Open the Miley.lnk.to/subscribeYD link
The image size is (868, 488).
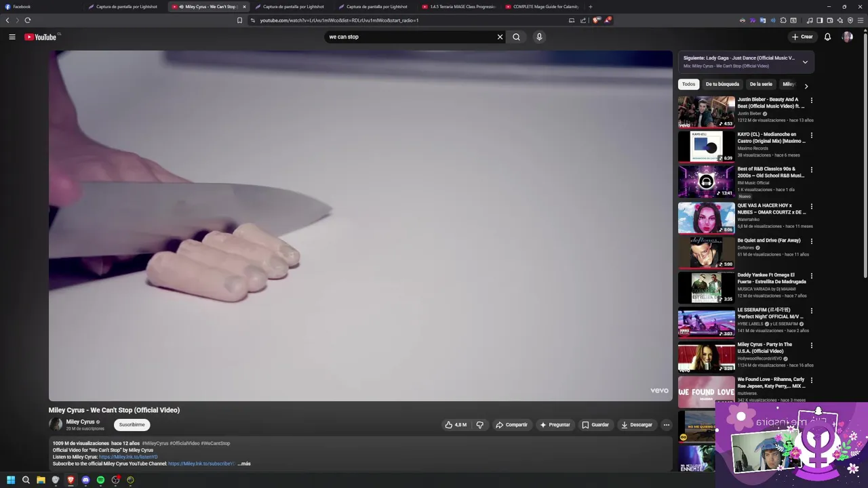pyautogui.click(x=201, y=464)
